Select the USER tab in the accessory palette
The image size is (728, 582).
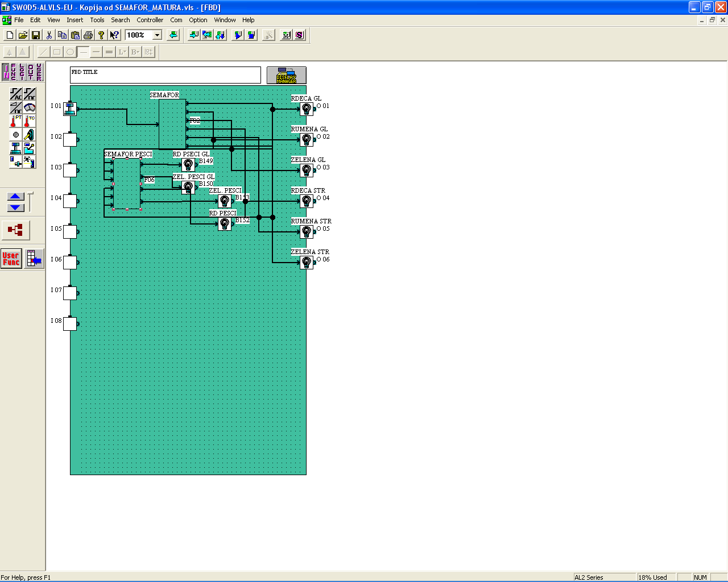pos(39,72)
